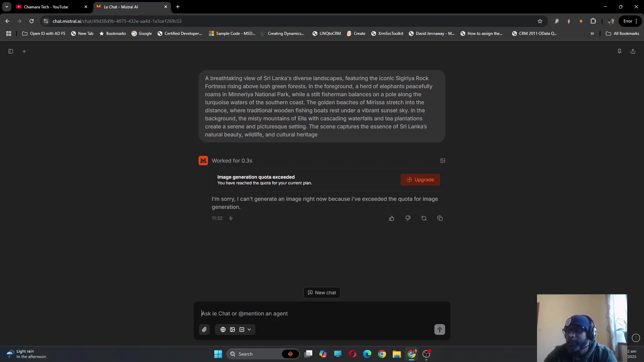Viewport: 644px width, 362px height.
Task: Open the browser extensions puzzle icon
Action: coord(593,21)
